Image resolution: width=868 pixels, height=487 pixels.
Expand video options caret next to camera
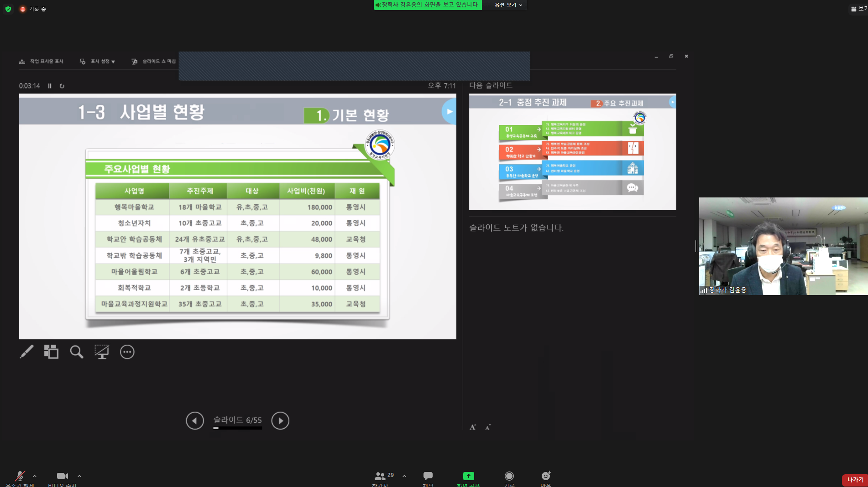(79, 476)
